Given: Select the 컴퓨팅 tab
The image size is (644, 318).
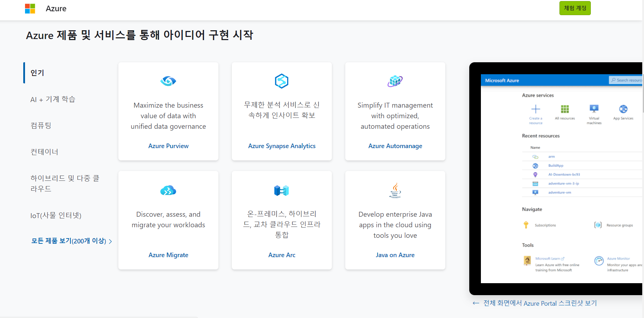Looking at the screenshot, I should [41, 126].
